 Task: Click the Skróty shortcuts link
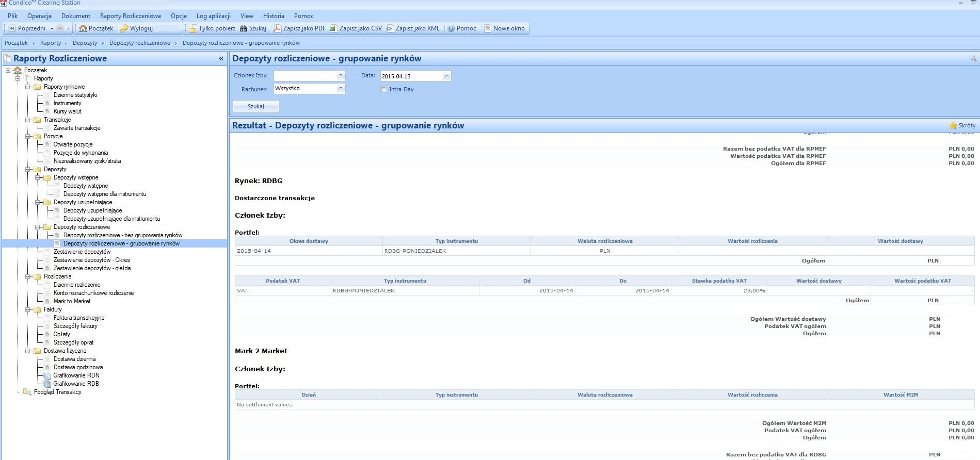pos(967,125)
